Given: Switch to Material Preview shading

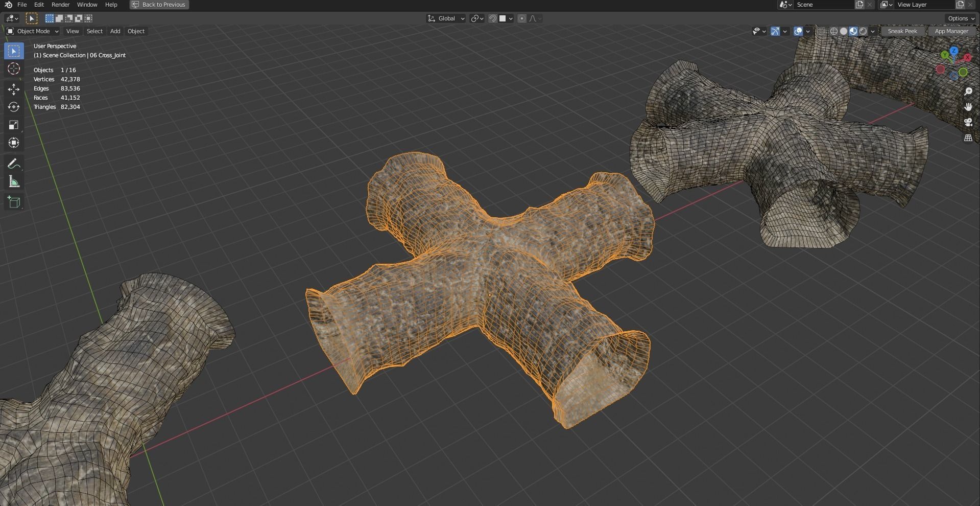Looking at the screenshot, I should [853, 31].
